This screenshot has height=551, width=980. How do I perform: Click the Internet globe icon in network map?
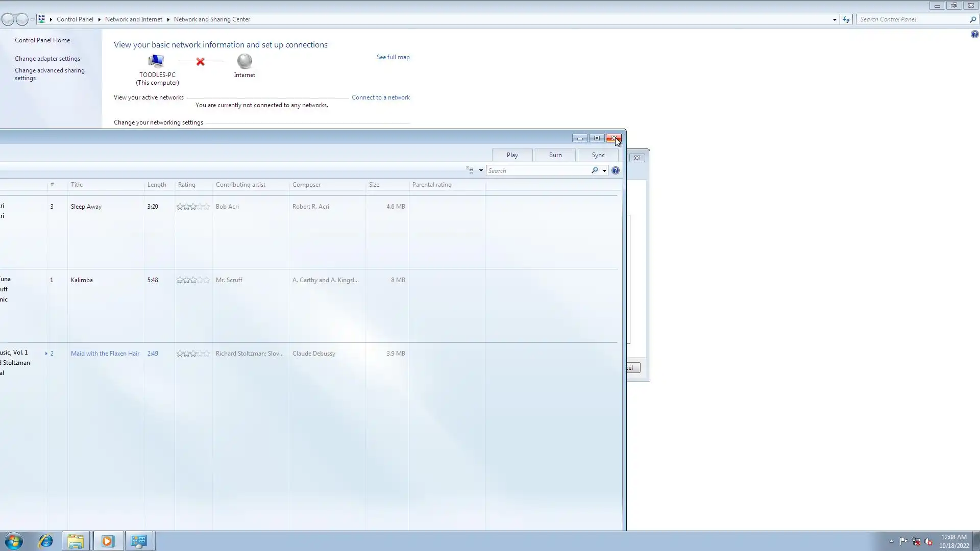pyautogui.click(x=244, y=61)
